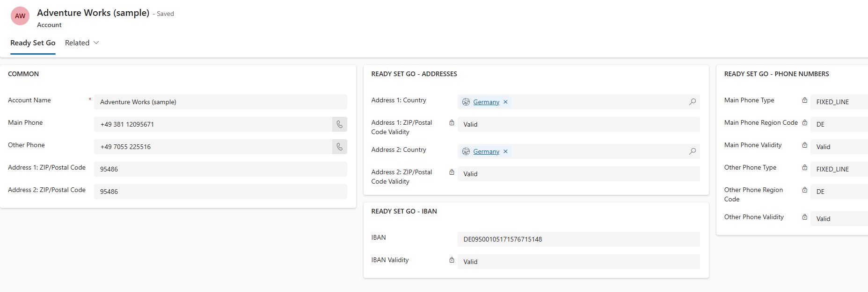Click lock icon beside Main Phone Validity
868x292 pixels.
tap(804, 145)
